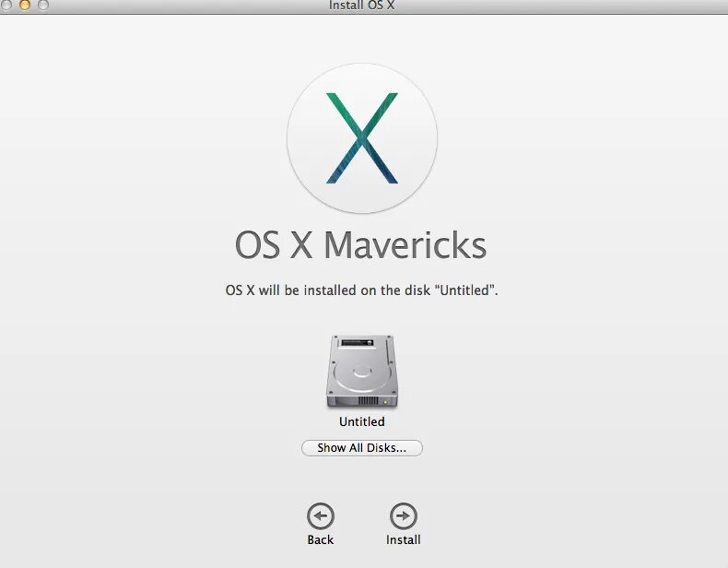Click the zoom window button
This screenshot has width=728, height=568.
(x=42, y=5)
